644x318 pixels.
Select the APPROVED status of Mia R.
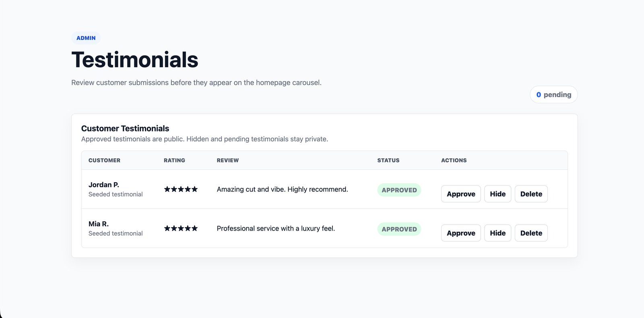pyautogui.click(x=399, y=229)
